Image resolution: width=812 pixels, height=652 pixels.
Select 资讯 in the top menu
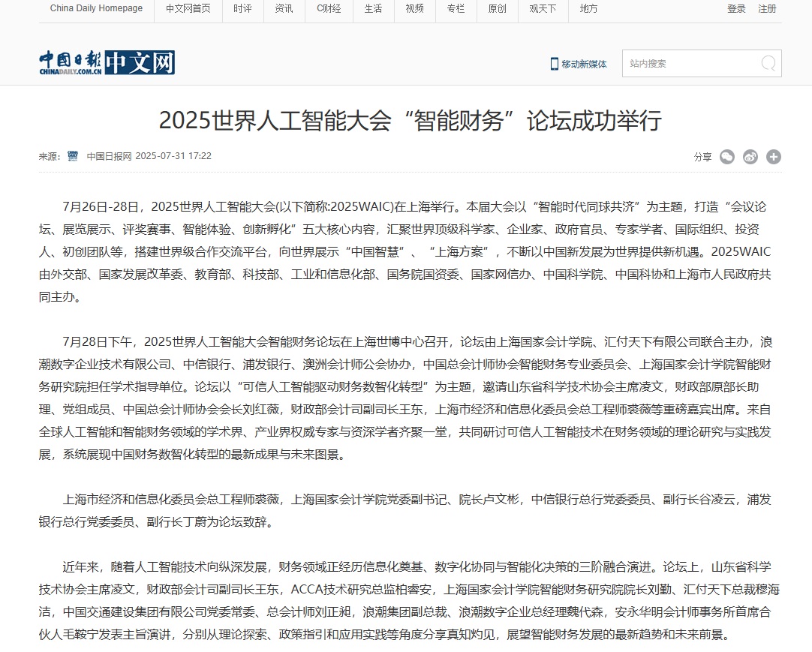point(284,9)
